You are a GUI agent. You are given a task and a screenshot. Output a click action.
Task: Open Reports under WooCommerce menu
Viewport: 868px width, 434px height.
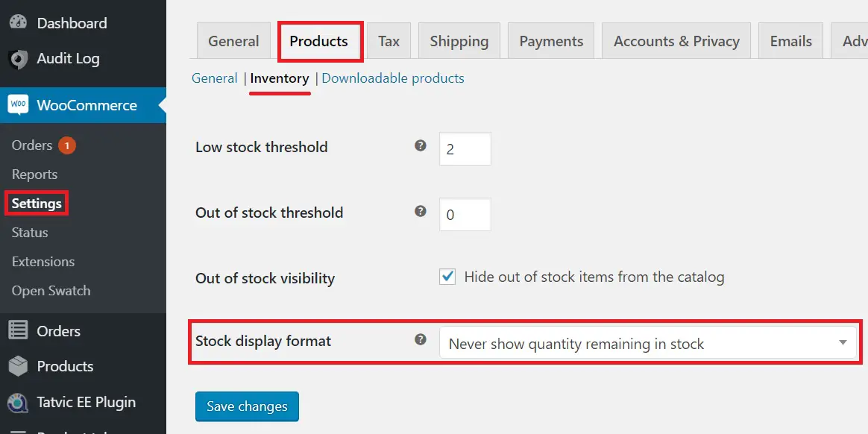34,174
